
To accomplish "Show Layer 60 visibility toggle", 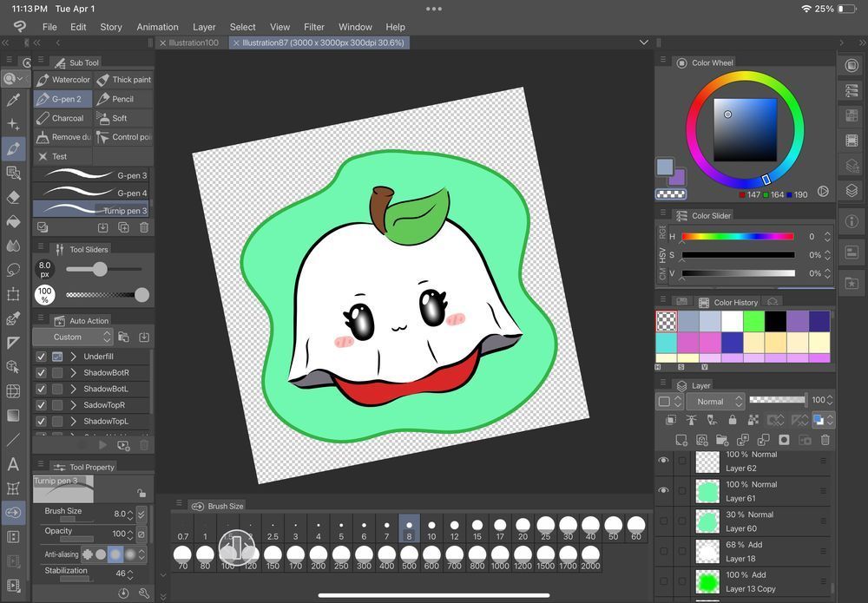I will pyautogui.click(x=664, y=521).
